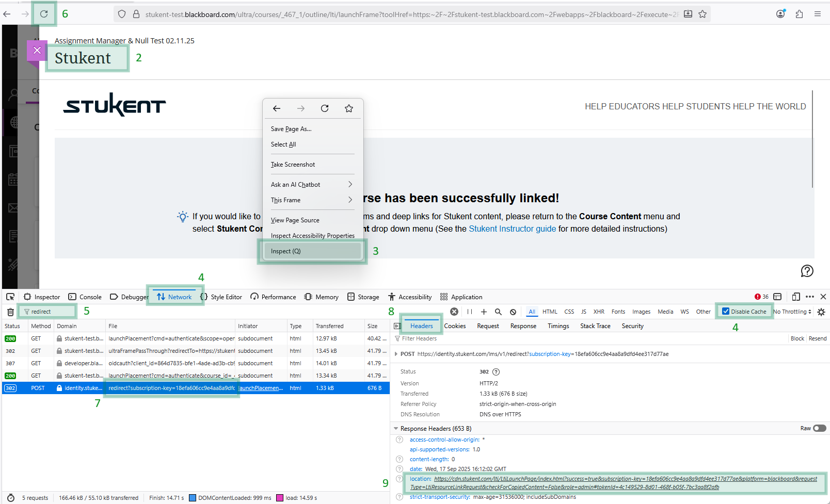Select the ultraFramePassThrough 302 request row
This screenshot has width=830, height=504.
click(196, 351)
